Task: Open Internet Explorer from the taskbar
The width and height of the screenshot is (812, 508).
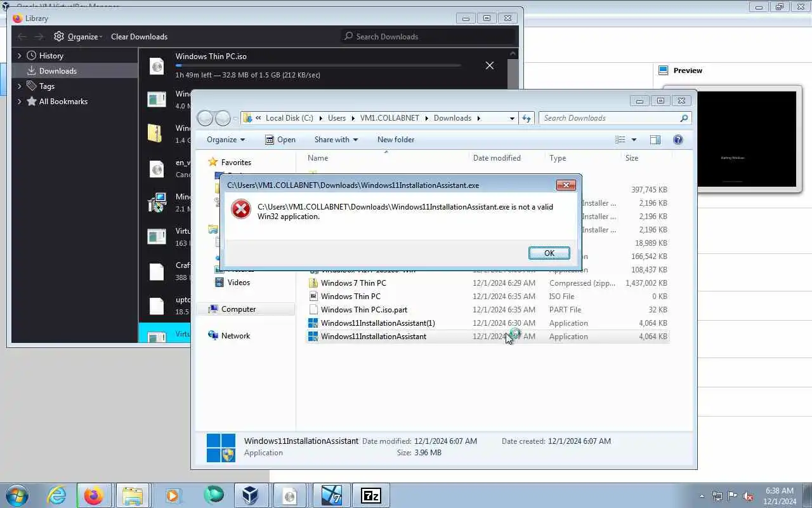Action: pyautogui.click(x=56, y=495)
